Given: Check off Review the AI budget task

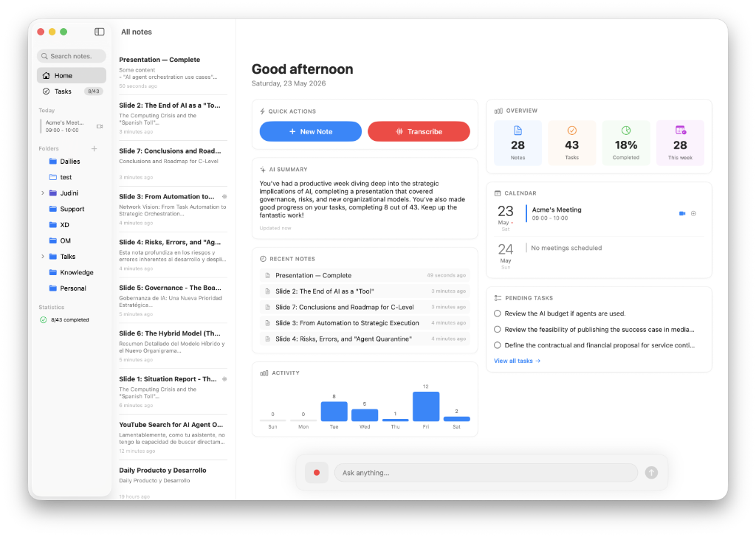Looking at the screenshot, I should point(497,313).
